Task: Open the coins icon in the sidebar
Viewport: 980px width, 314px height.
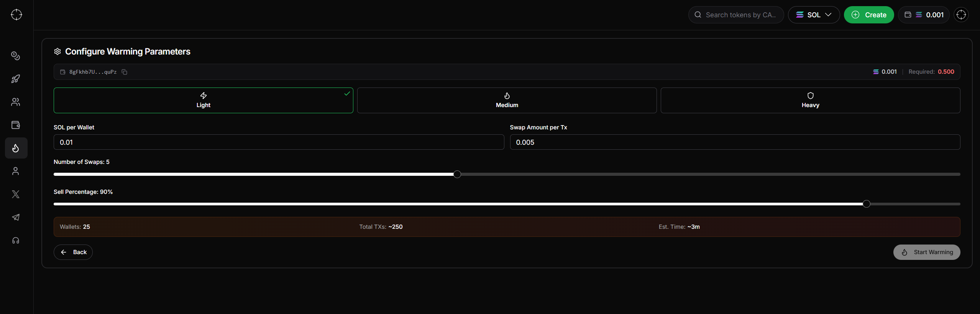Action: [16, 56]
